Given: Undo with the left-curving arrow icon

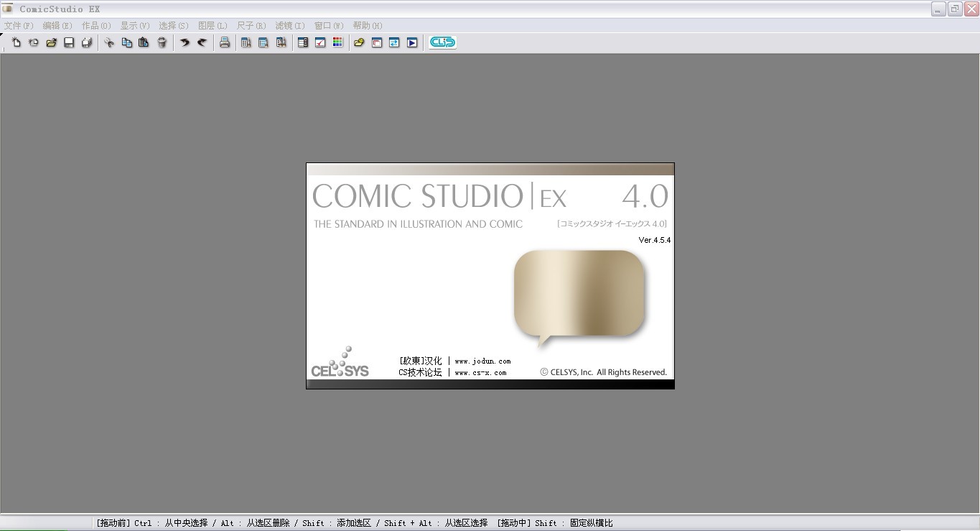Looking at the screenshot, I should click(185, 42).
